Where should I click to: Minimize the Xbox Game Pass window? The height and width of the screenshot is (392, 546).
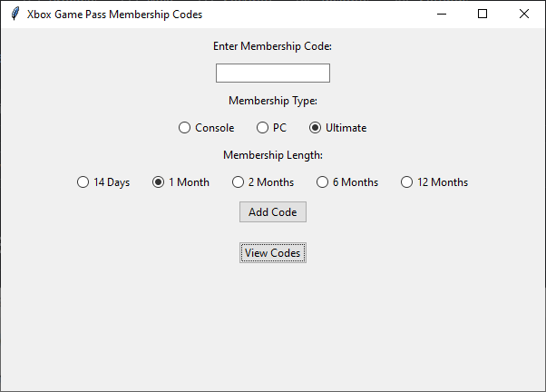tap(441, 15)
